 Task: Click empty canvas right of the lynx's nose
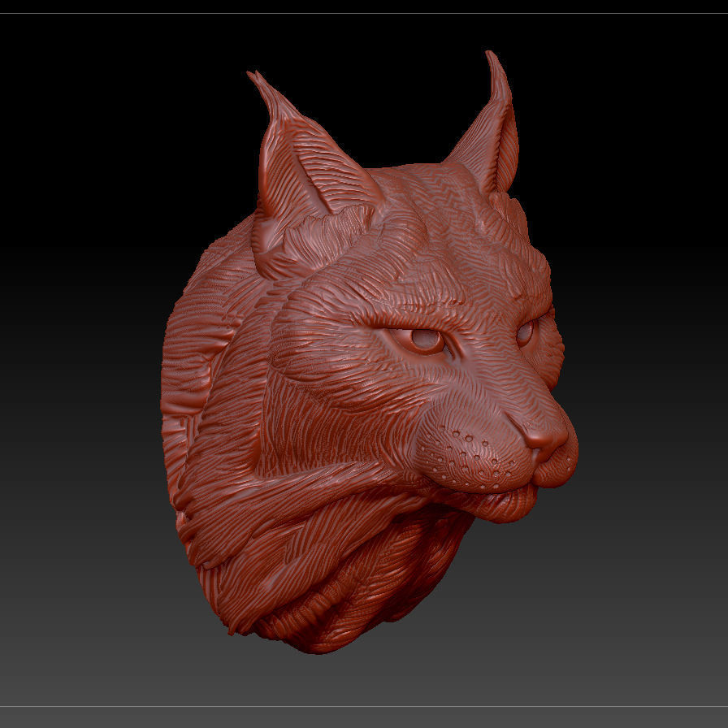click(x=650, y=439)
